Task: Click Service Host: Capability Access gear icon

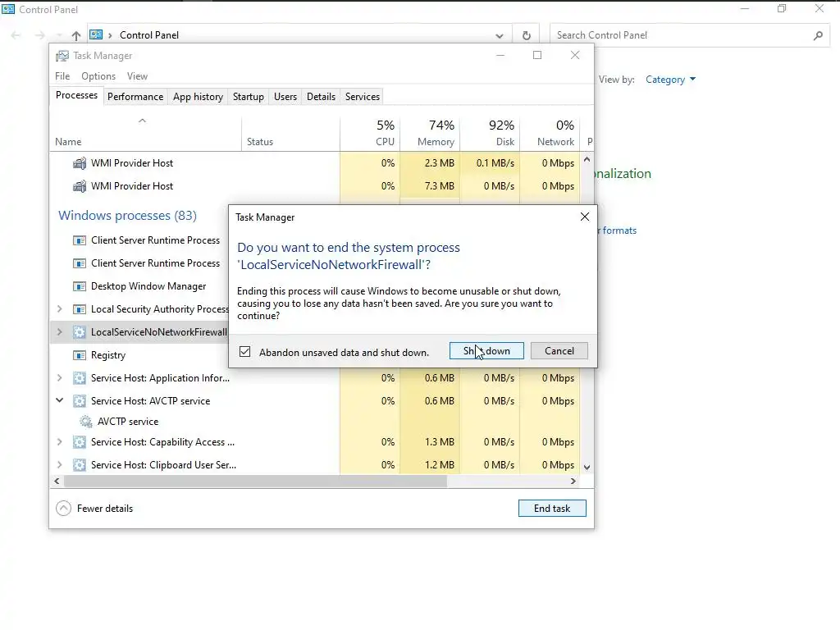Action: (80, 442)
